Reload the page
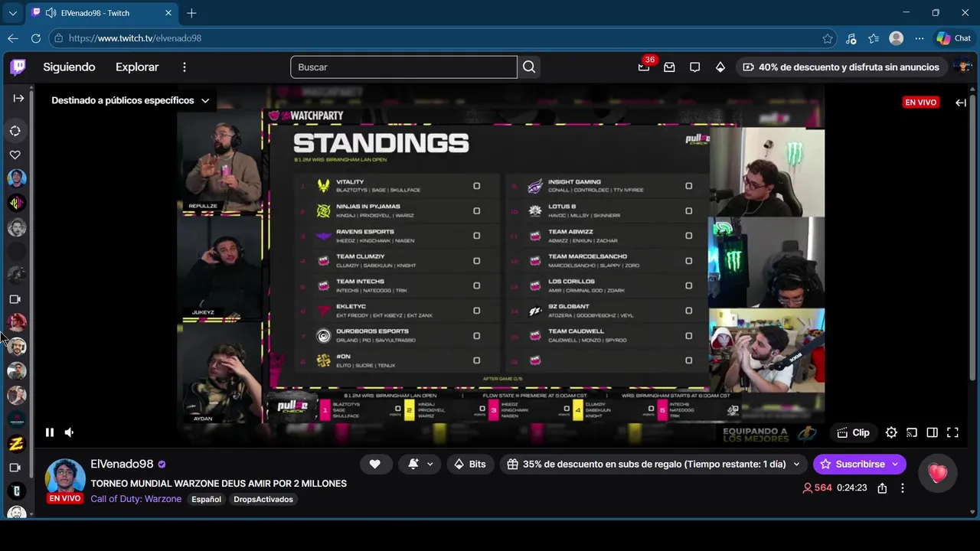The width and height of the screenshot is (980, 551). click(x=36, y=38)
